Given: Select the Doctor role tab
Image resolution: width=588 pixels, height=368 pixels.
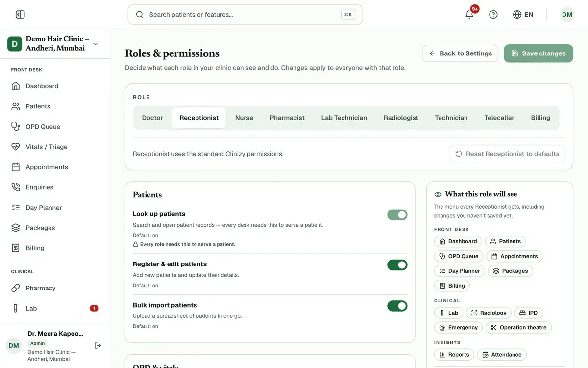Looking at the screenshot, I should [152, 118].
